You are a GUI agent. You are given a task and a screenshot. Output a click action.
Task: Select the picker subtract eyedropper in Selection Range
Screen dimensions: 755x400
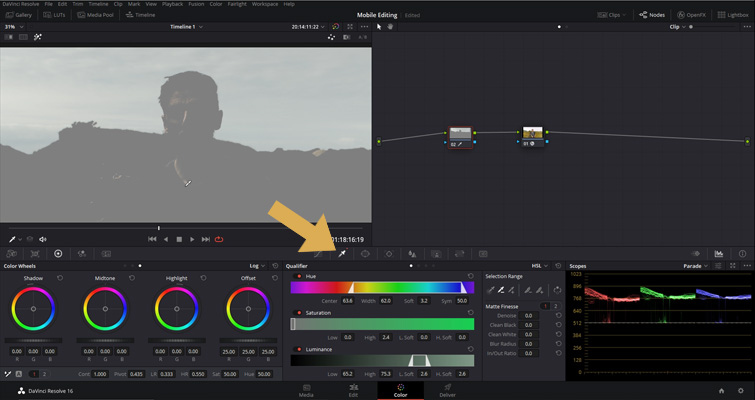[x=501, y=290]
